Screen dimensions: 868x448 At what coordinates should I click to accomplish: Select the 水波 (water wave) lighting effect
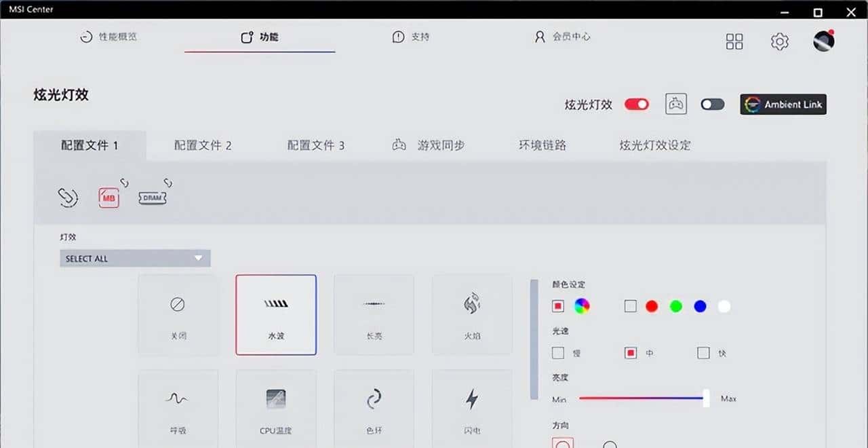point(275,314)
